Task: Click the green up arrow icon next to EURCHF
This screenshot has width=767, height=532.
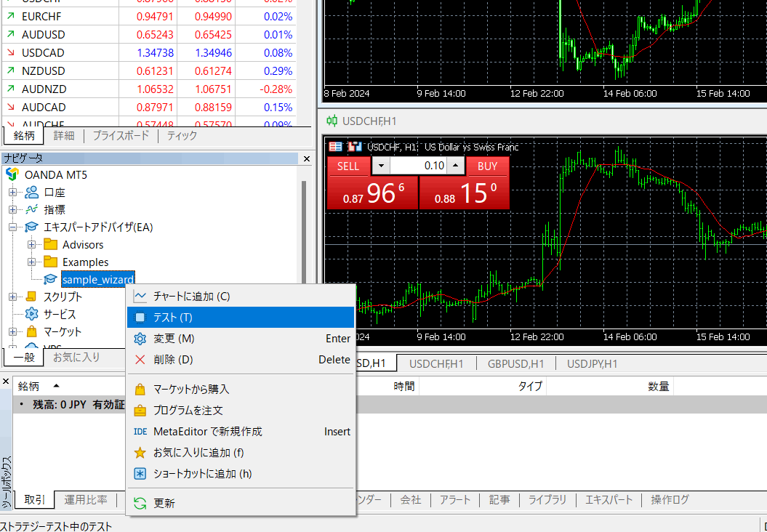Action: coord(10,17)
